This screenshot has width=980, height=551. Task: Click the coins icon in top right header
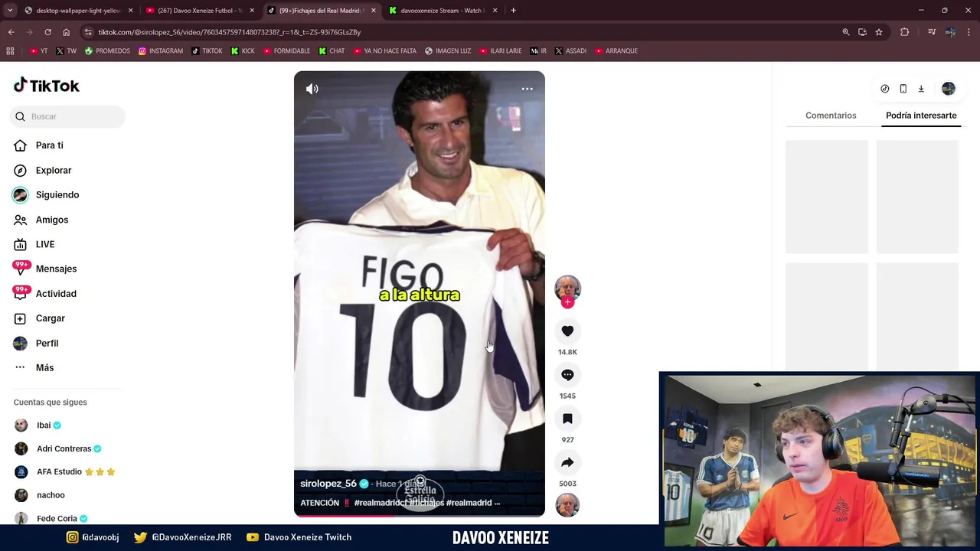pyautogui.click(x=885, y=89)
